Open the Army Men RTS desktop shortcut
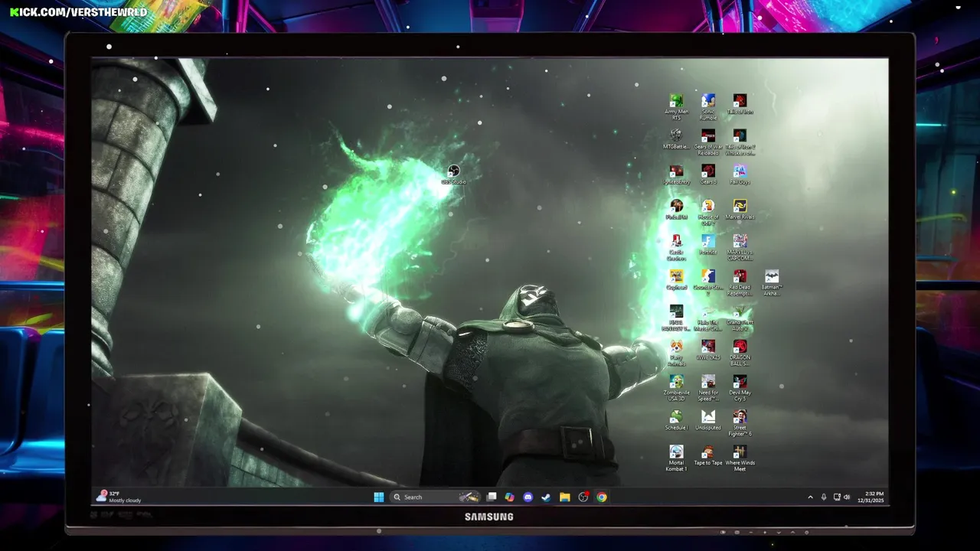The width and height of the screenshot is (980, 551). (x=676, y=106)
